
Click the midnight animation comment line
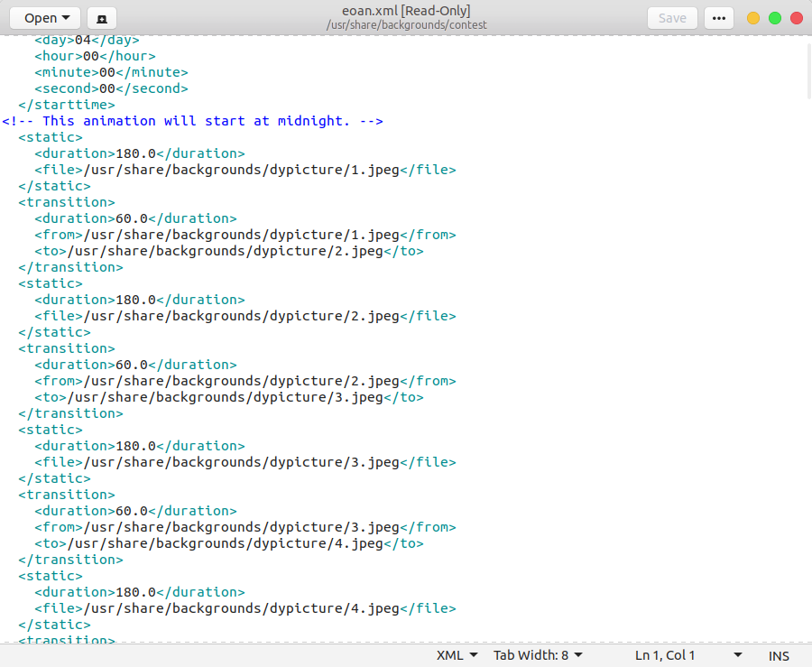193,121
